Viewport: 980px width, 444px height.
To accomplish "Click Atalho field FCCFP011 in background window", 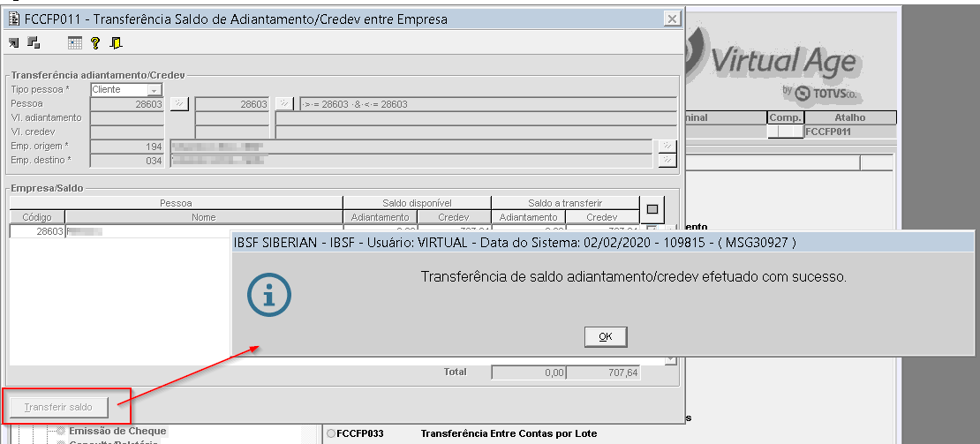I will pyautogui.click(x=850, y=132).
